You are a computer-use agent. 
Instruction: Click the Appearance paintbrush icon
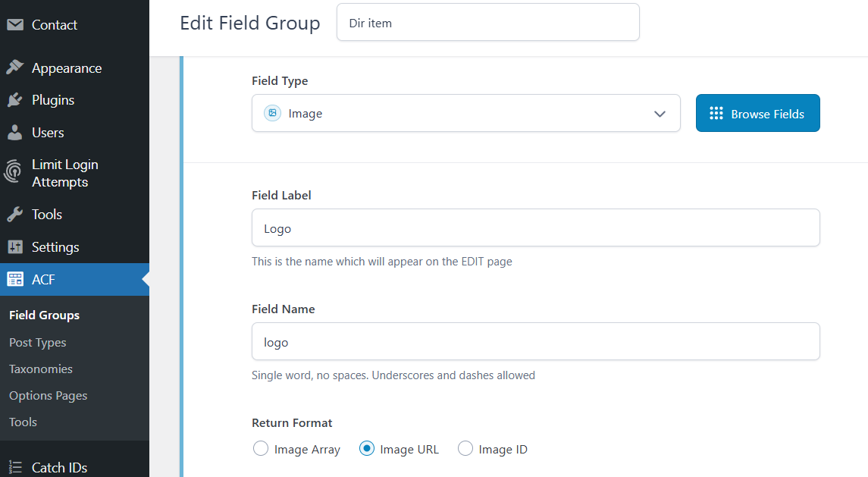click(x=15, y=68)
